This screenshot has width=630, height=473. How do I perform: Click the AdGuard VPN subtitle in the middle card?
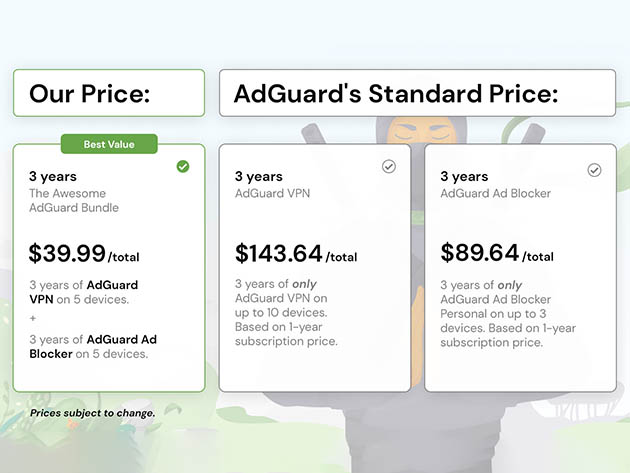(x=270, y=193)
